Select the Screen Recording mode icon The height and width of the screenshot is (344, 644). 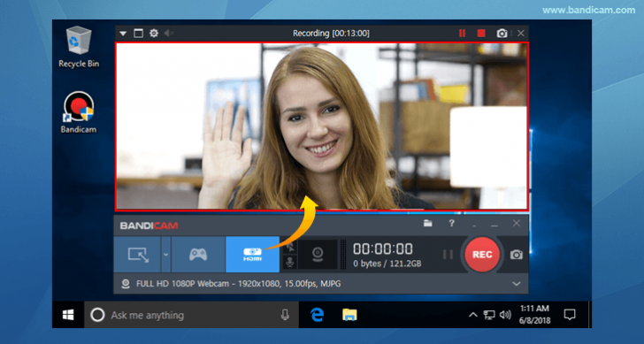coord(137,255)
